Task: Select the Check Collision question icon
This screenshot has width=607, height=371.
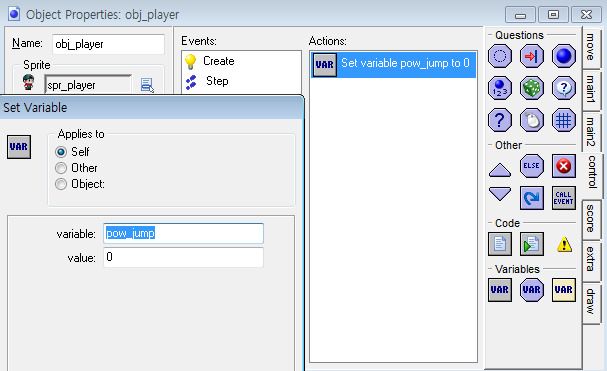Action: point(532,56)
